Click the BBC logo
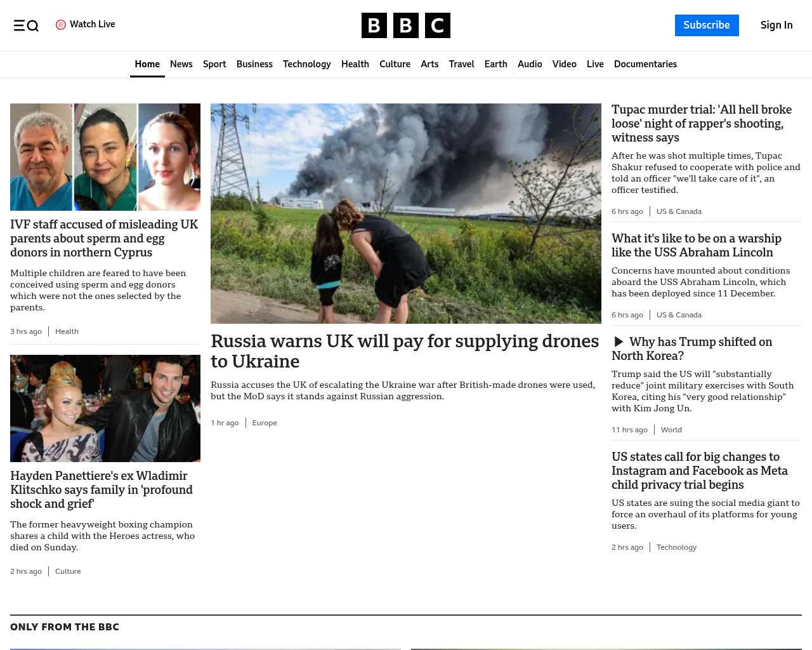This screenshot has width=812, height=650. [406, 25]
